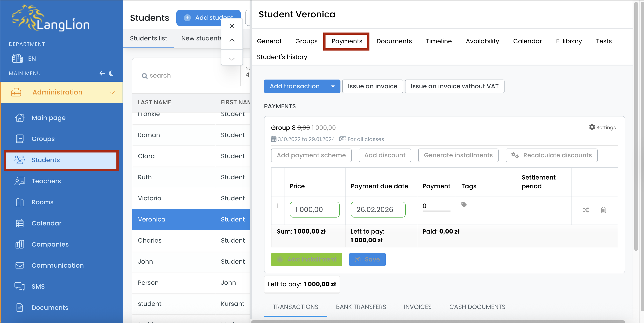The height and width of the screenshot is (323, 644).
Task: Click the vertical scrollbar of student panel
Action: [x=636, y=125]
